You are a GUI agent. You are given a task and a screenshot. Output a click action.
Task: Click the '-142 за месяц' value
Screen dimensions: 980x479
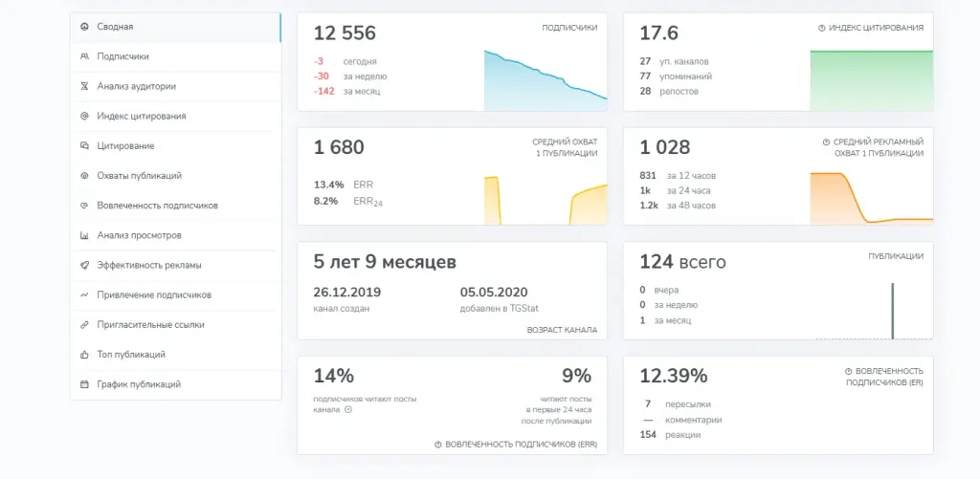(x=346, y=91)
